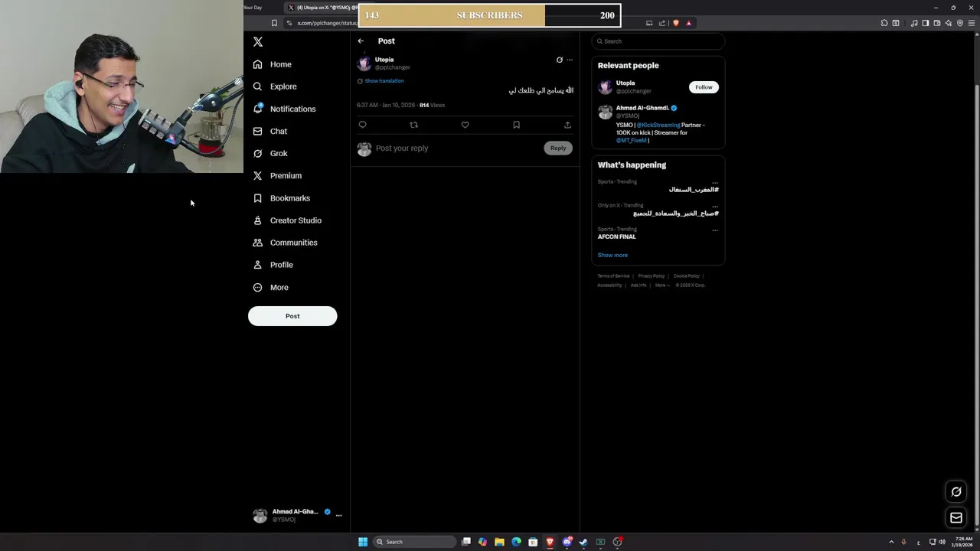Open the floating messages envelope button
980x551 pixels.
(956, 518)
